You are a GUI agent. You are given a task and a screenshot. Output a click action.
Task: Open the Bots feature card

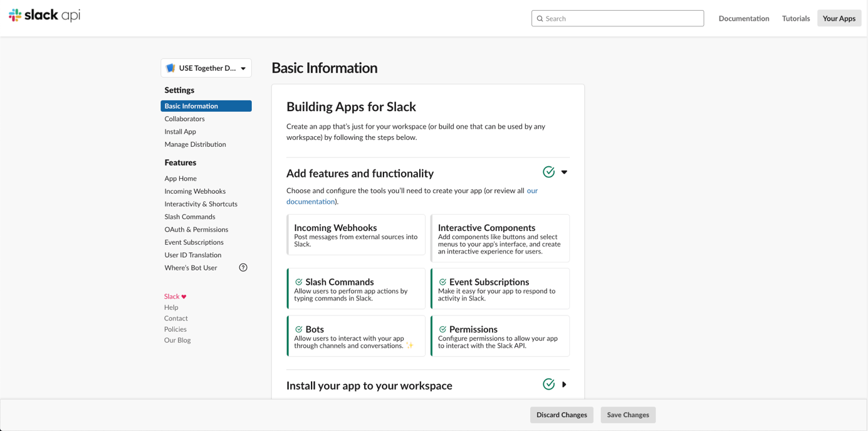tap(356, 336)
